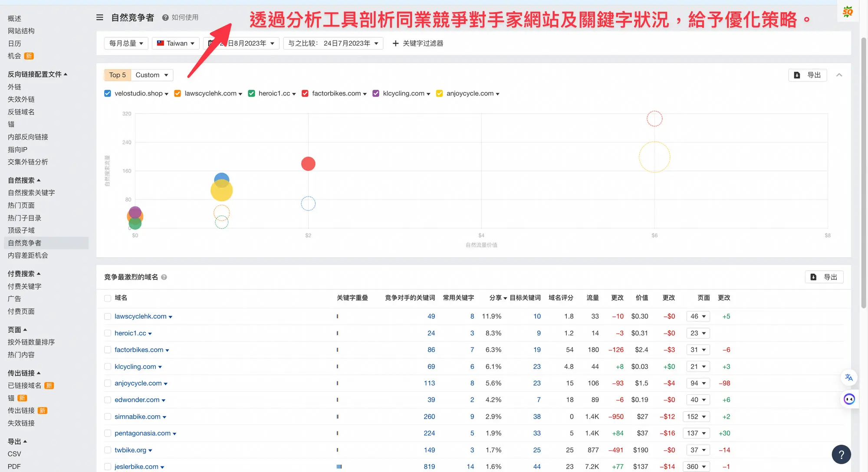
Task: Open the question mark help bubble
Action: 841,454
